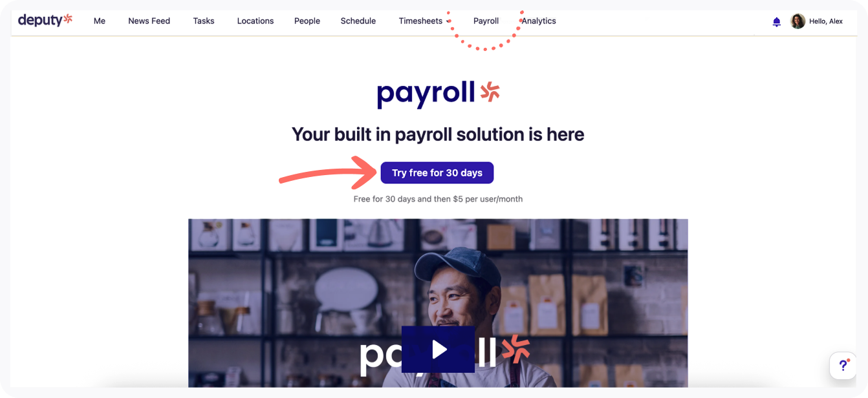
Task: View the Analytics section
Action: [539, 21]
